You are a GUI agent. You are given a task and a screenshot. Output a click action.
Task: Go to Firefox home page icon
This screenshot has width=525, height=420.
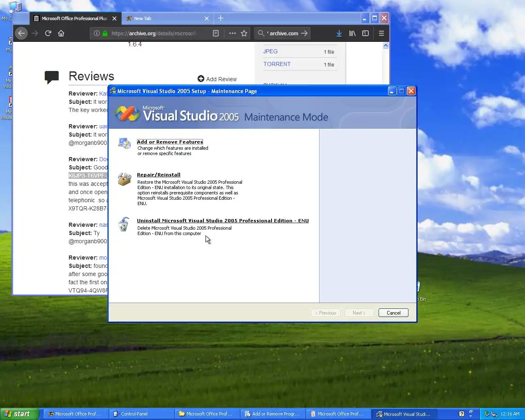61,33
